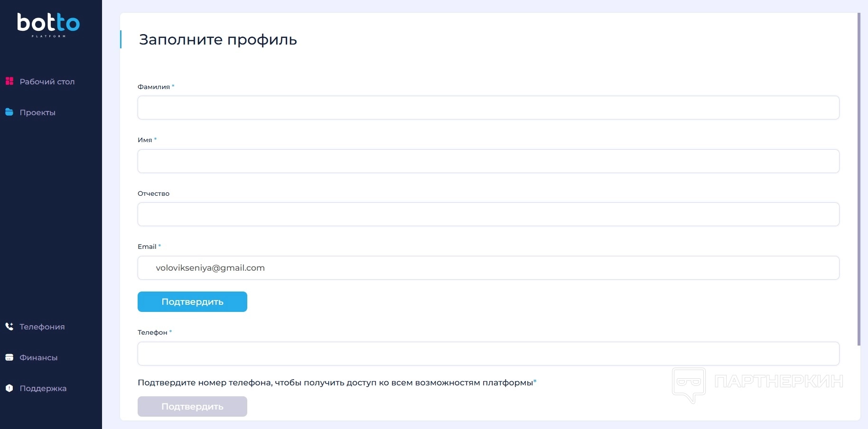Click the Email field with volovikseniya@gmail.com
This screenshot has height=429, width=868.
point(488,268)
